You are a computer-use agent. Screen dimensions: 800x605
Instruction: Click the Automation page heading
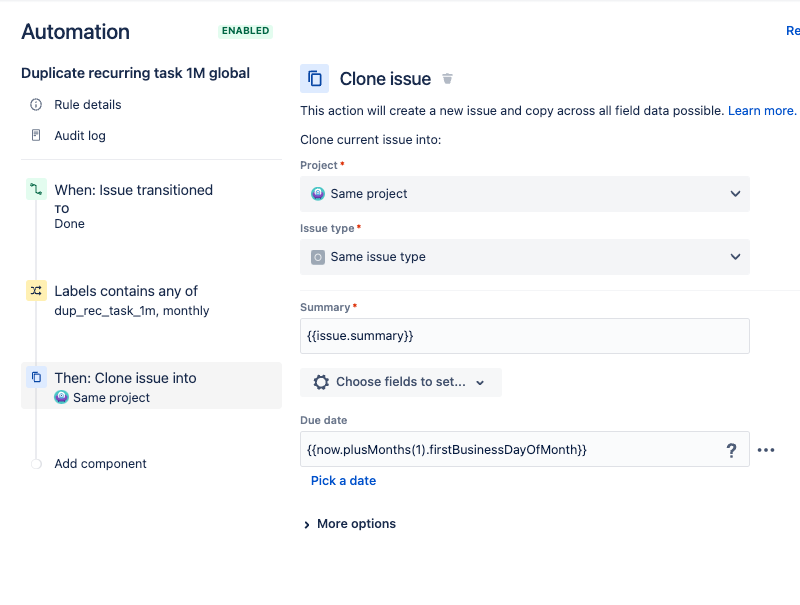(x=76, y=32)
